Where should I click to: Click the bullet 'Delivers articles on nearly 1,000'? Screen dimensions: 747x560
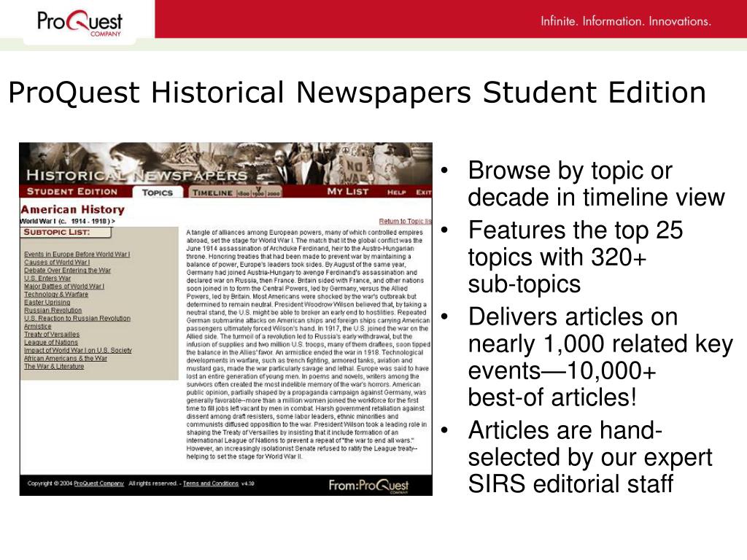coord(600,357)
